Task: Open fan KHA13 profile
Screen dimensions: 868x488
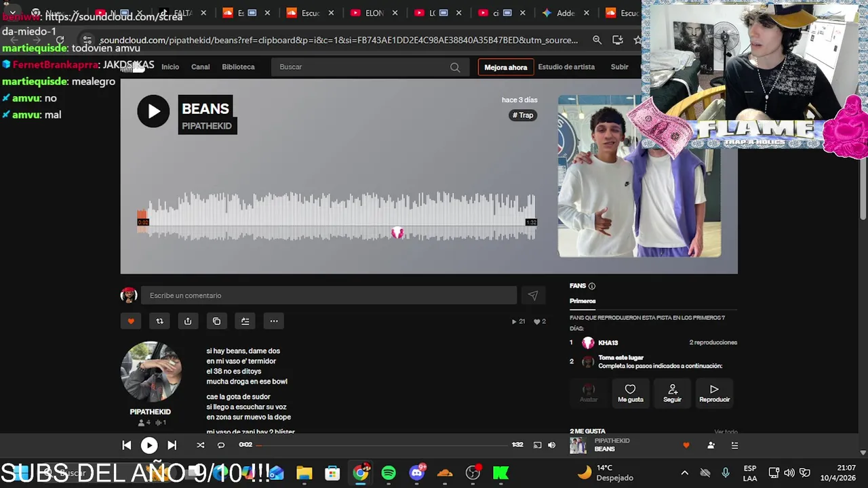Action: coord(608,343)
